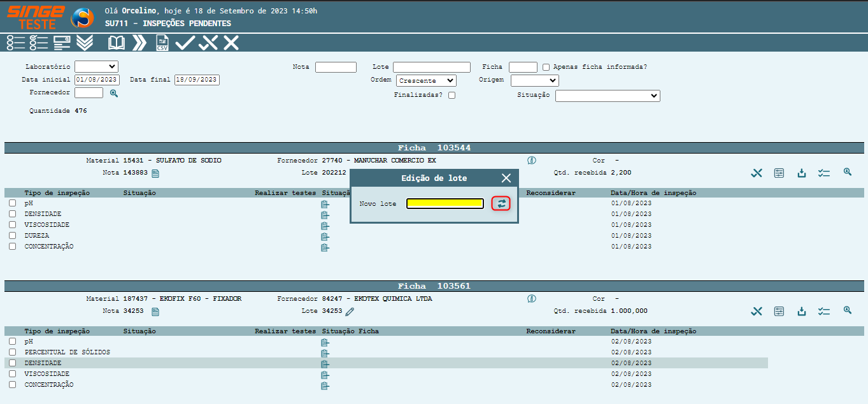Viewport: 868px width, 404px height.
Task: Click the single checkmark toolbar button
Action: 185,43
